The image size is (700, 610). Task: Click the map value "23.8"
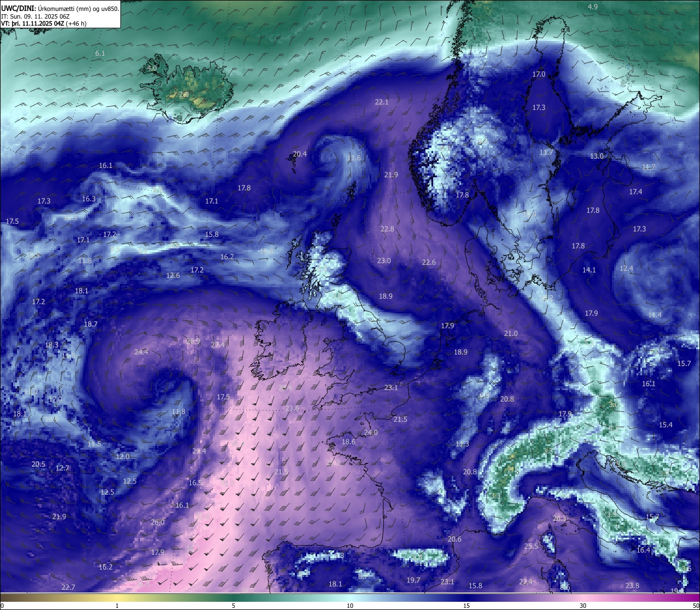pos(632,585)
